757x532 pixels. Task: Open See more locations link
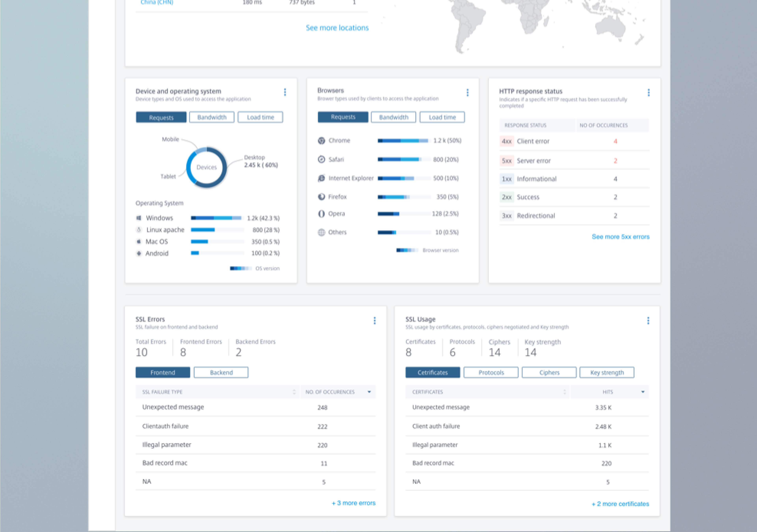(x=337, y=28)
